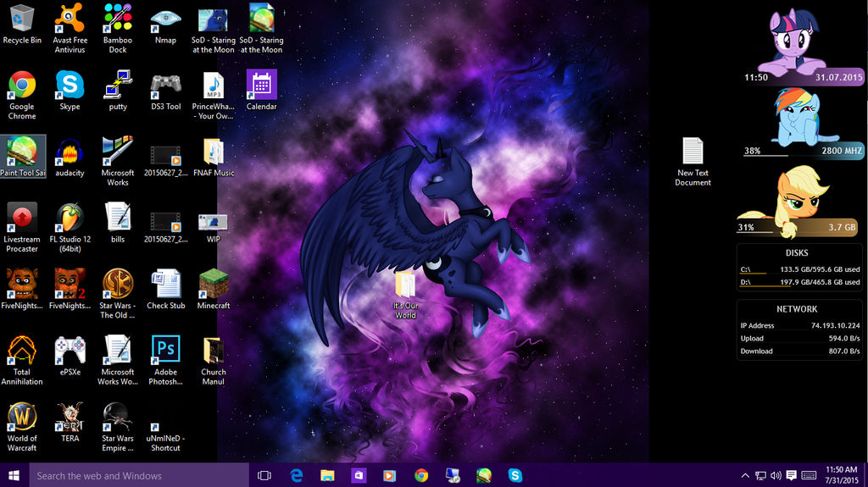This screenshot has height=487, width=868.
Task: Click the FL Studio 12 desktop icon
Action: [70, 218]
